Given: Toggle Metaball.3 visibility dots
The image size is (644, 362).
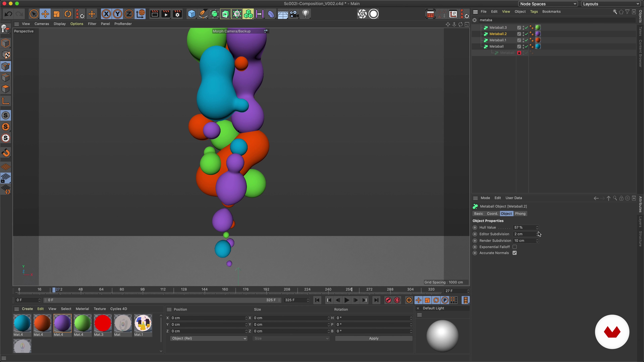Looking at the screenshot, I should pyautogui.click(x=523, y=27).
